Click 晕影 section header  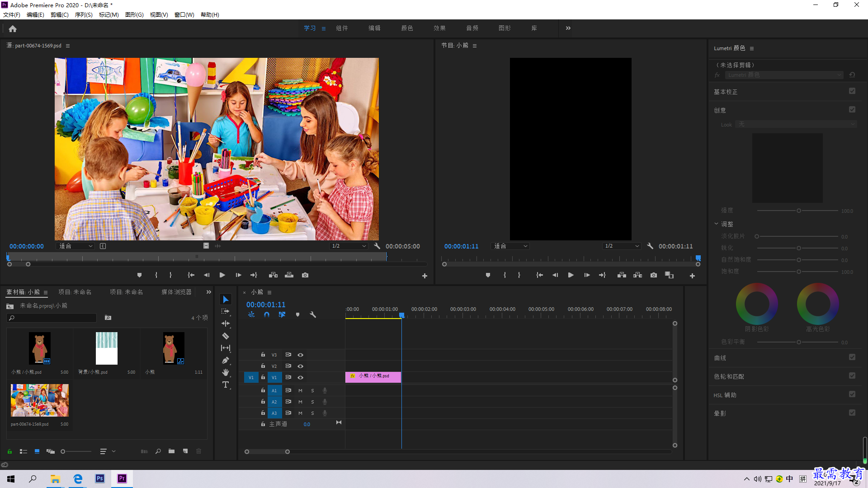point(720,413)
